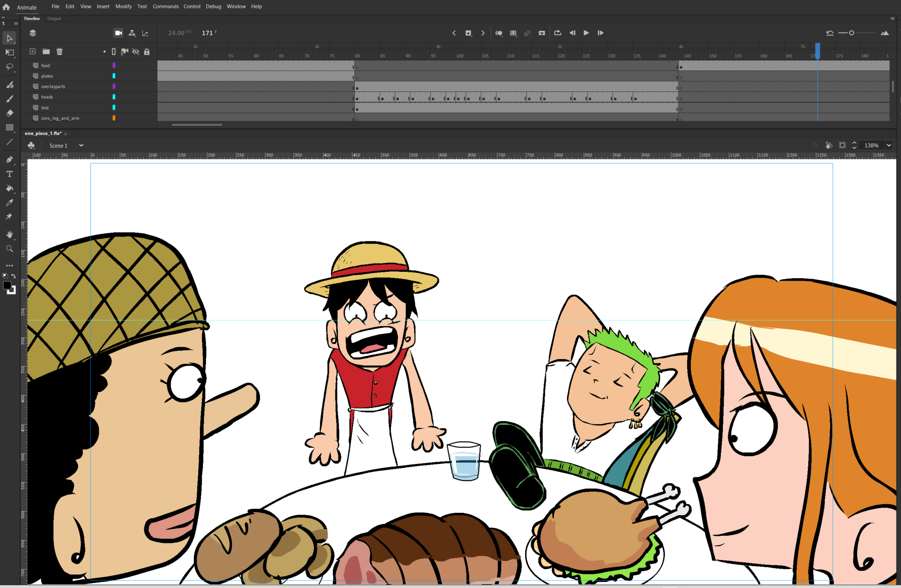This screenshot has height=588, width=901.
Task: Select the Zoom magnifier tool
Action: click(x=9, y=249)
